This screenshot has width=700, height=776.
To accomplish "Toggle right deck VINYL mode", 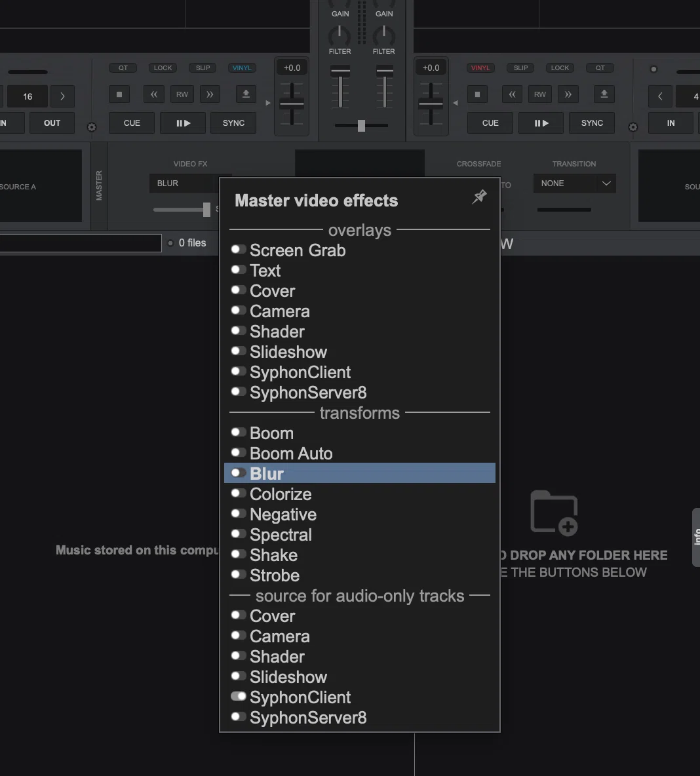I will (480, 68).
